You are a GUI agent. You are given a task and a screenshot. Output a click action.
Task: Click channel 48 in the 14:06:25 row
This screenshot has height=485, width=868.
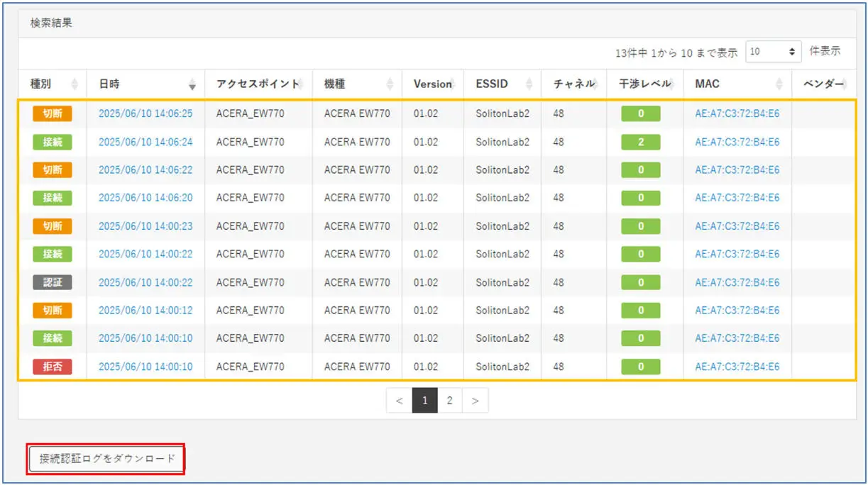pyautogui.click(x=559, y=113)
